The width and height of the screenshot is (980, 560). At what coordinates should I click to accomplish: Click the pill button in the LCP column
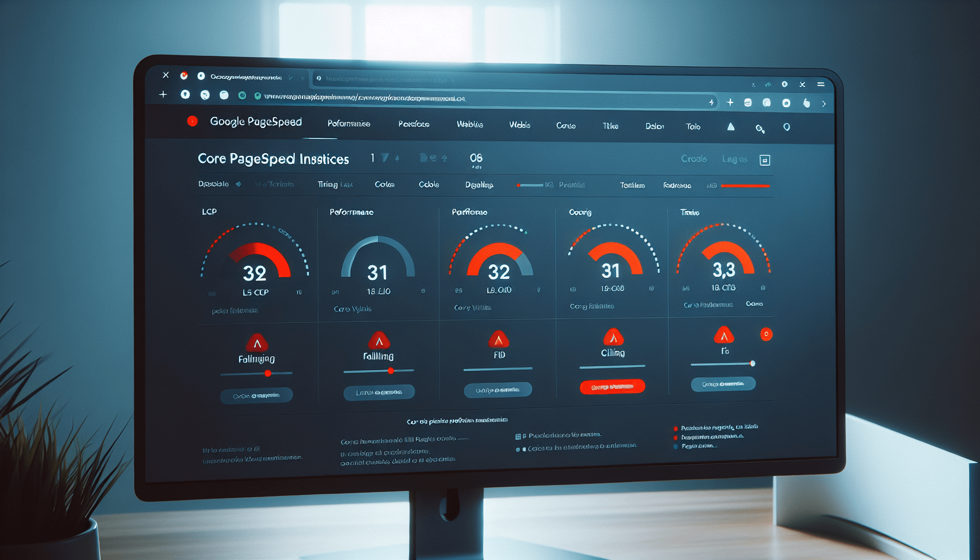[256, 395]
